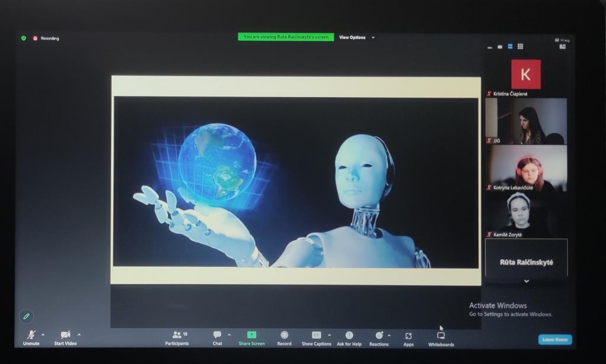Open the Chat panel
The height and width of the screenshot is (364, 606).
217,338
